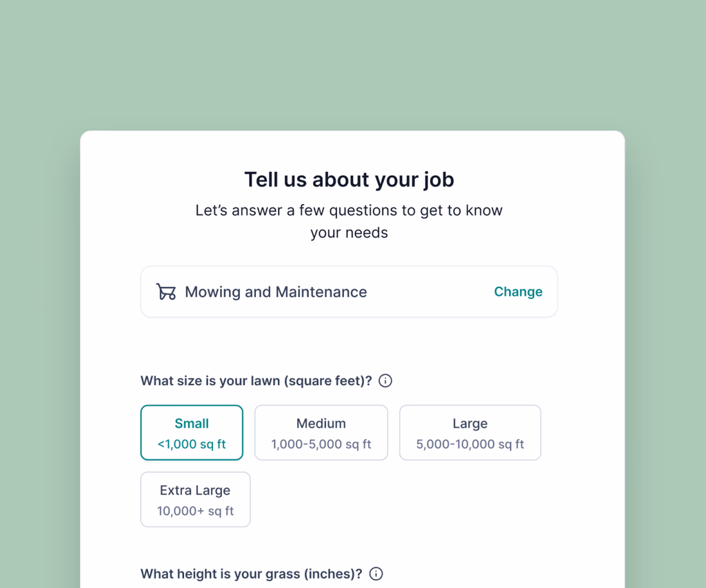
Task: Click the "10,000+ sq ft" size text
Action: 195,511
